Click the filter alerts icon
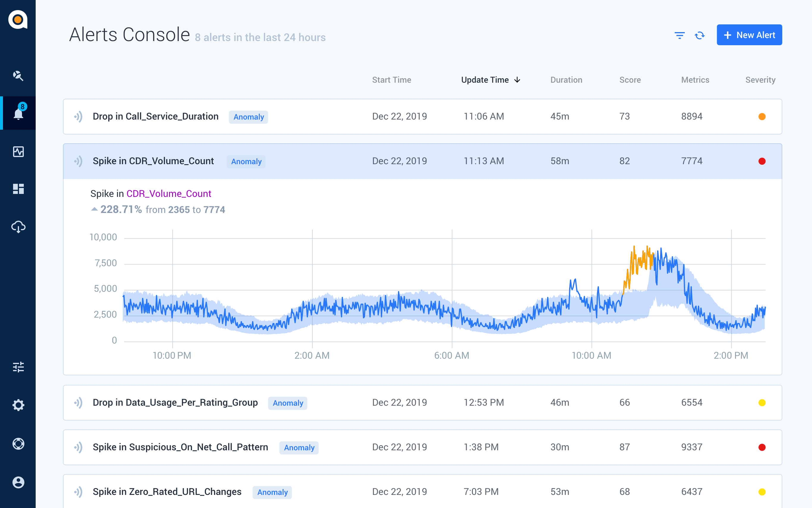 (679, 35)
